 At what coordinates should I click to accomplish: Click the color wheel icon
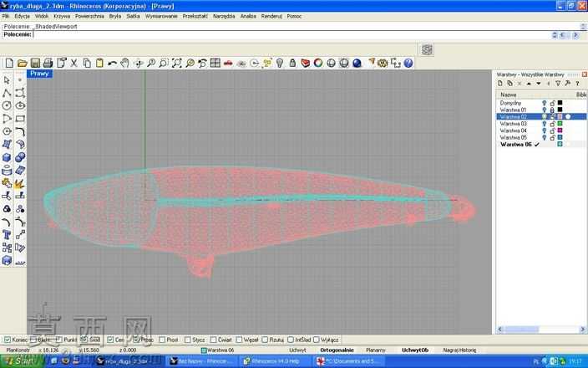click(318, 63)
